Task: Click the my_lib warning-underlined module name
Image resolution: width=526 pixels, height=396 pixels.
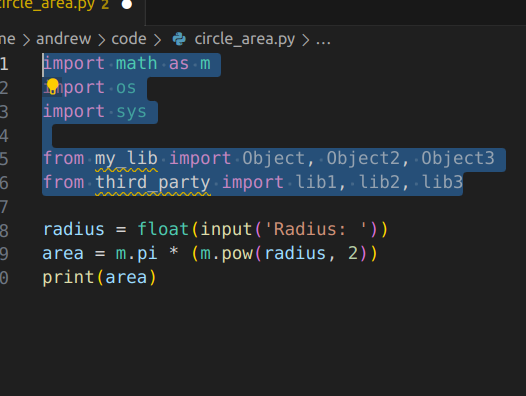Action: 126,159
